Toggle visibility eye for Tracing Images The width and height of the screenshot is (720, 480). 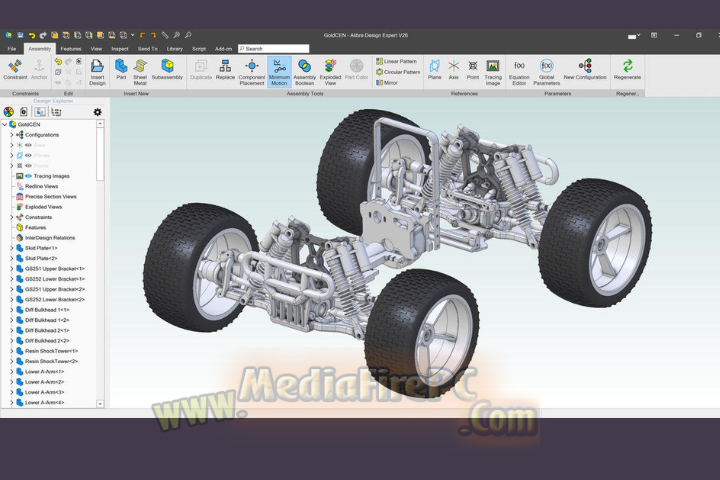pos(28,176)
